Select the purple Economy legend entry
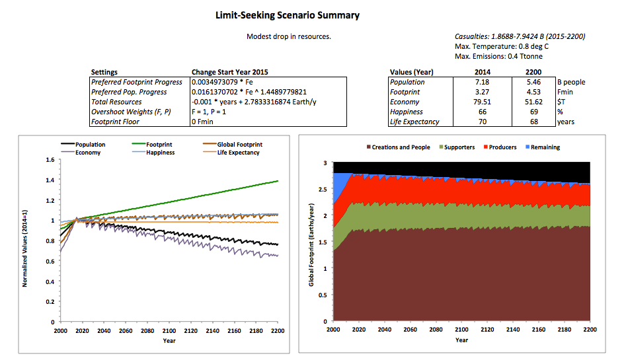 pos(87,153)
